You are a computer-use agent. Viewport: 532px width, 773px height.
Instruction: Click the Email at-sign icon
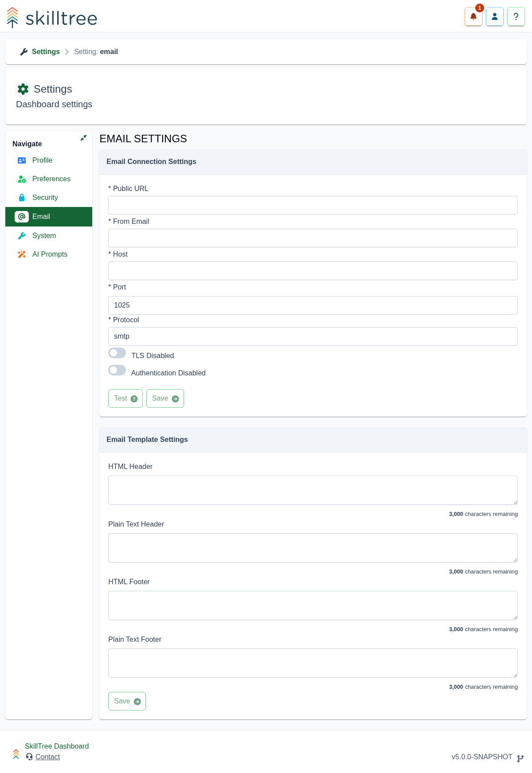[x=22, y=217]
